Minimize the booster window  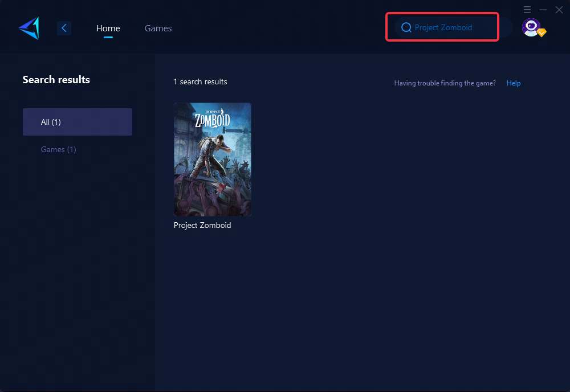543,10
